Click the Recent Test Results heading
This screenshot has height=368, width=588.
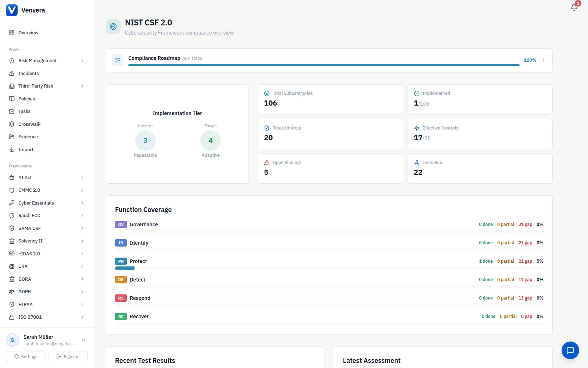[x=145, y=361]
